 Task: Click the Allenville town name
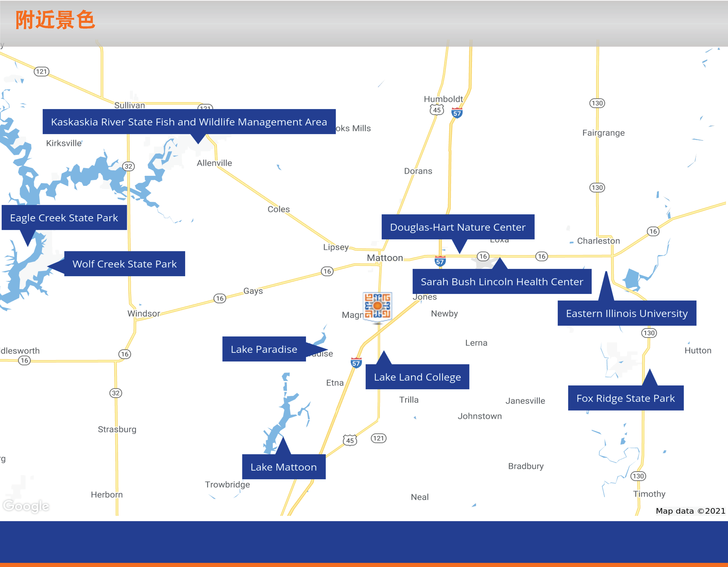(x=214, y=163)
